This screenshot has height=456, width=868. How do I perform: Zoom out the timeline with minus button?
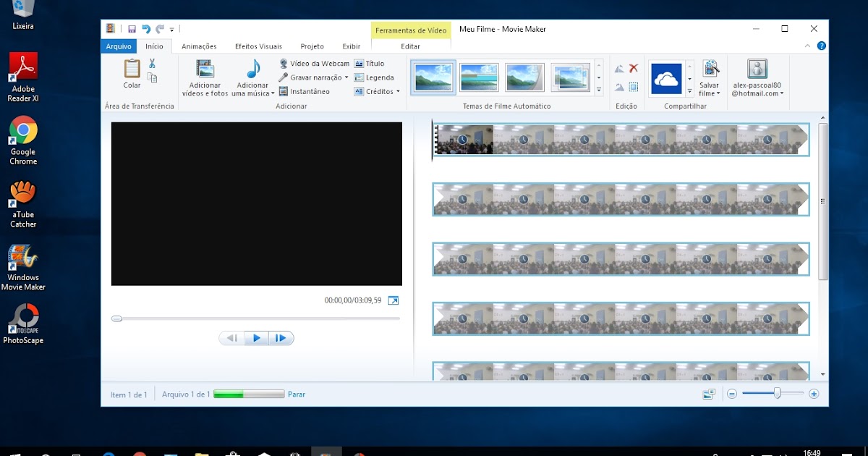732,394
